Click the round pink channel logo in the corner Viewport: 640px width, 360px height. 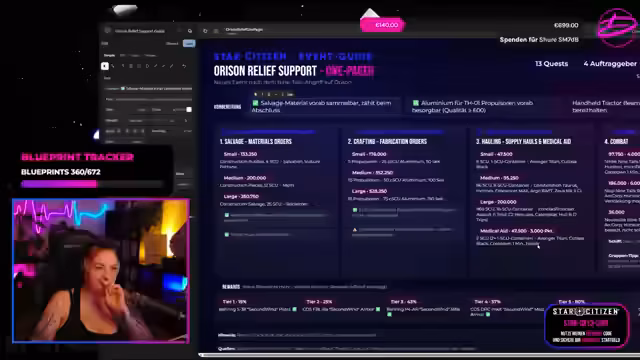pyautogui.click(x=618, y=27)
